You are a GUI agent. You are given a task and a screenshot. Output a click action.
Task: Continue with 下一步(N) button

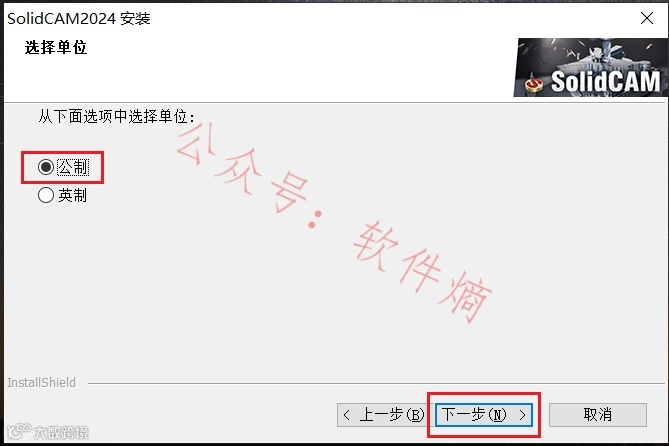[483, 414]
